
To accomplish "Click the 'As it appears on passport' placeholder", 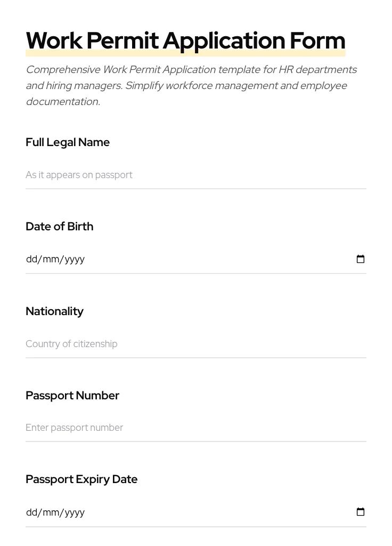I will click(x=79, y=175).
